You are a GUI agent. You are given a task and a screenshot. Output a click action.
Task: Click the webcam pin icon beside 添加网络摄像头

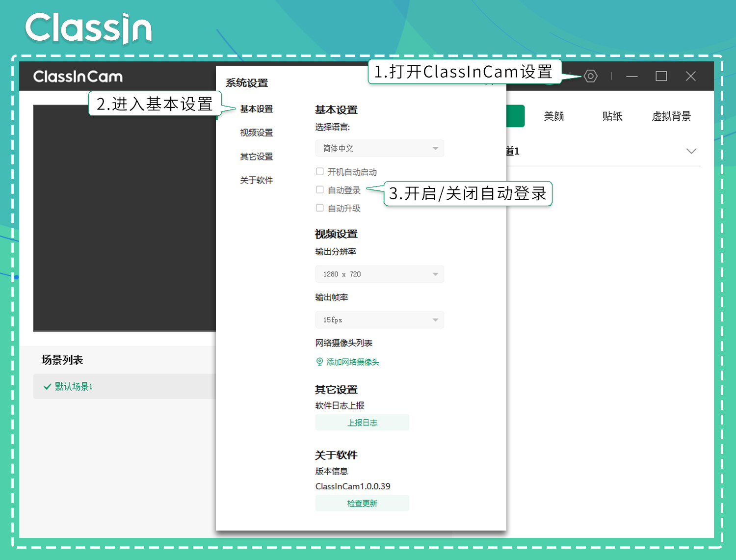point(319,362)
